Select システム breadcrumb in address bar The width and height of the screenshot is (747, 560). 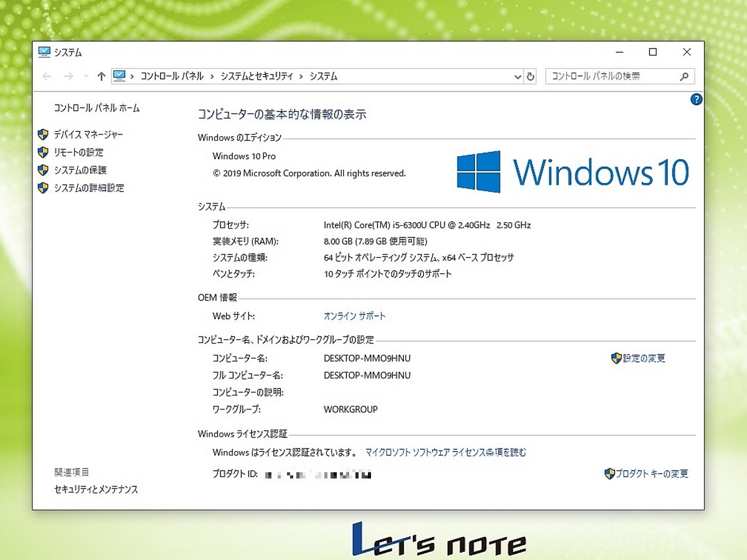[323, 77]
